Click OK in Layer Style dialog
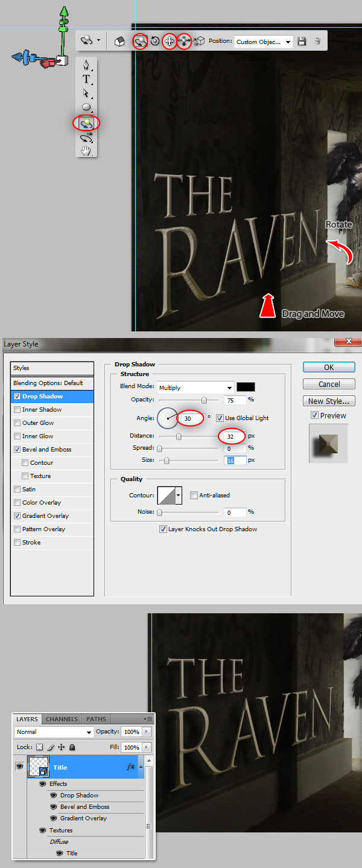This screenshot has height=868, width=362. [329, 367]
